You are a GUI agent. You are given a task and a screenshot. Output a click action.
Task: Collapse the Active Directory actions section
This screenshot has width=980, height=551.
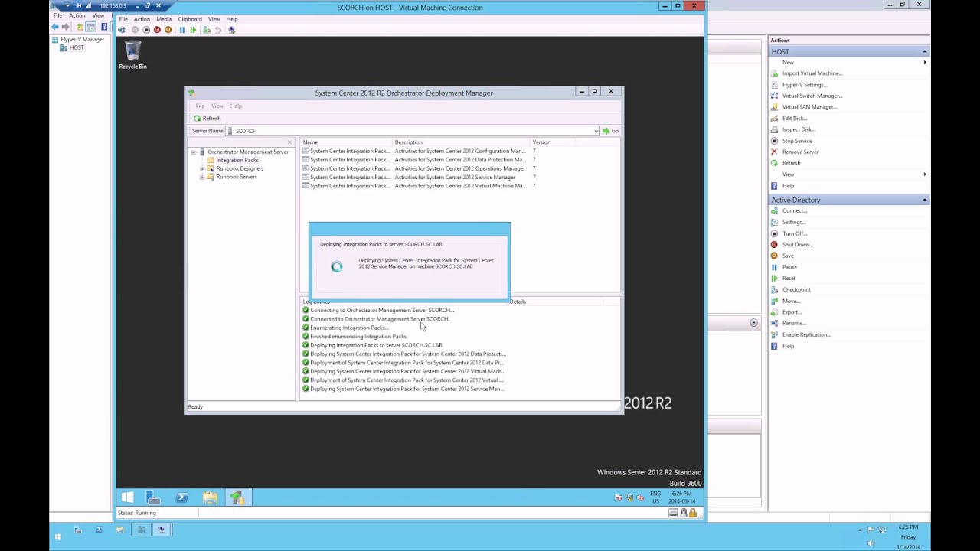[x=925, y=200]
